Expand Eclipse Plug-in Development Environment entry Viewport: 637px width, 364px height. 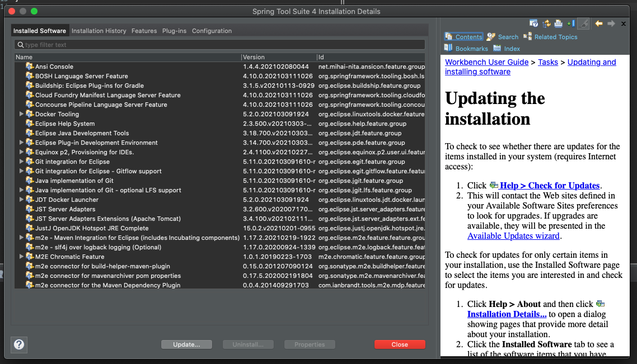point(21,143)
